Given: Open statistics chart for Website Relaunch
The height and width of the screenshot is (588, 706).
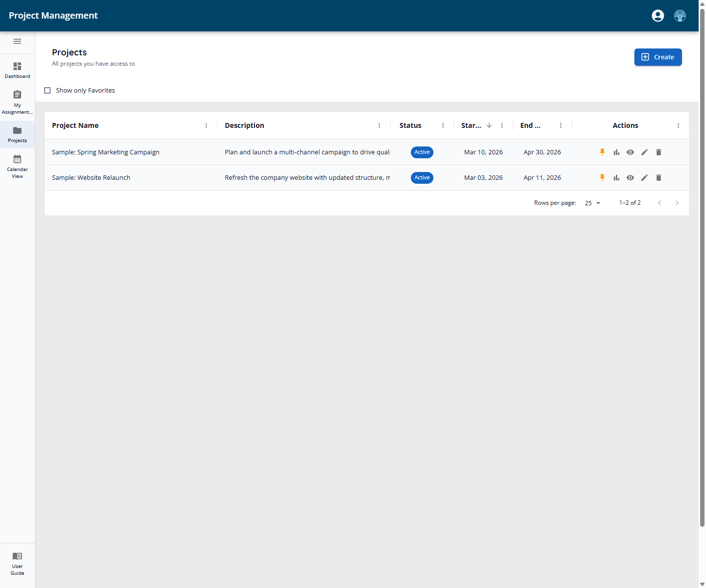Looking at the screenshot, I should pos(616,178).
